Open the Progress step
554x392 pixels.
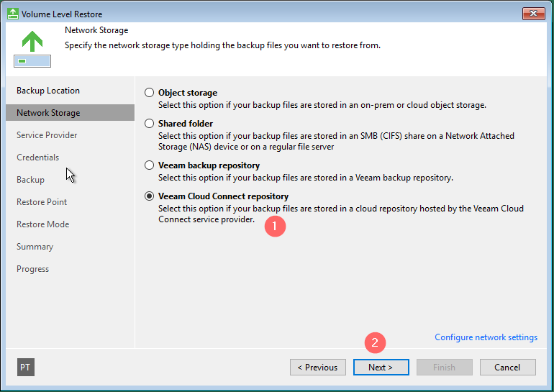pos(32,269)
